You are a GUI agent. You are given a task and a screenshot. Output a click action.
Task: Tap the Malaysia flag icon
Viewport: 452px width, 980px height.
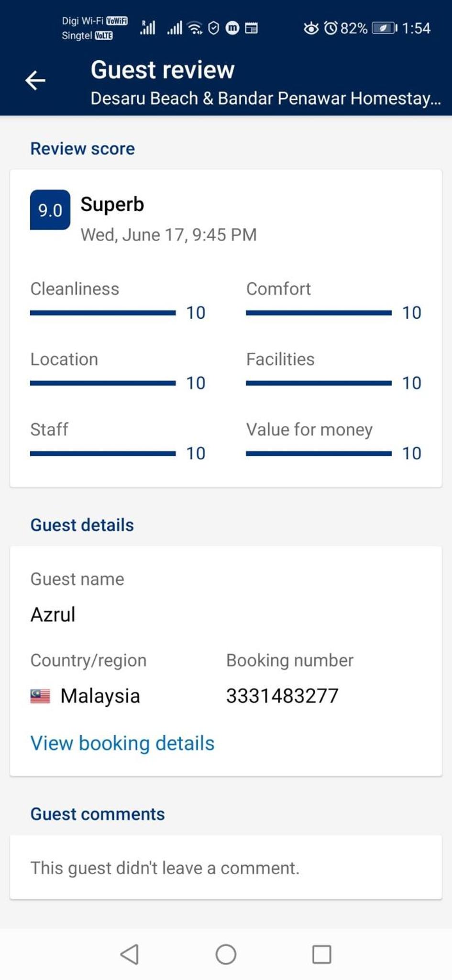coord(40,696)
